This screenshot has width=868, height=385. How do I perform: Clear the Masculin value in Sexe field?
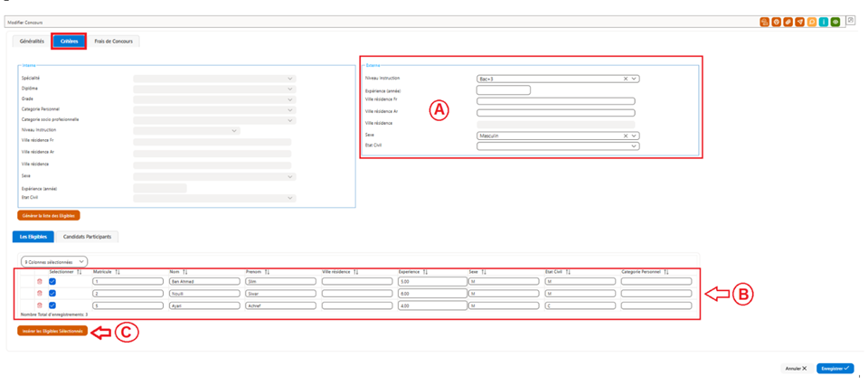tap(626, 136)
